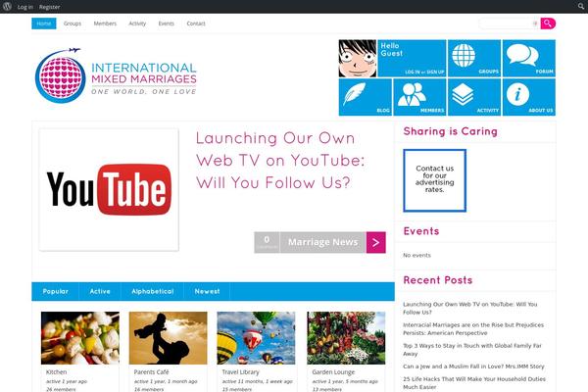Image resolution: width=588 pixels, height=392 pixels.
Task: Click the Parents Café group name
Action: (152, 372)
